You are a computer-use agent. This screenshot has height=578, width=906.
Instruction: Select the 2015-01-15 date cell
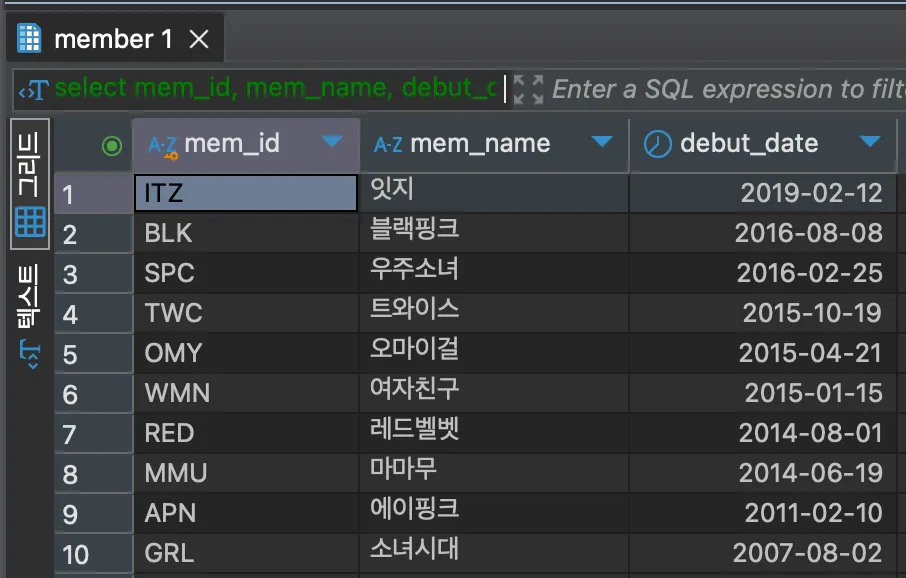coord(763,393)
